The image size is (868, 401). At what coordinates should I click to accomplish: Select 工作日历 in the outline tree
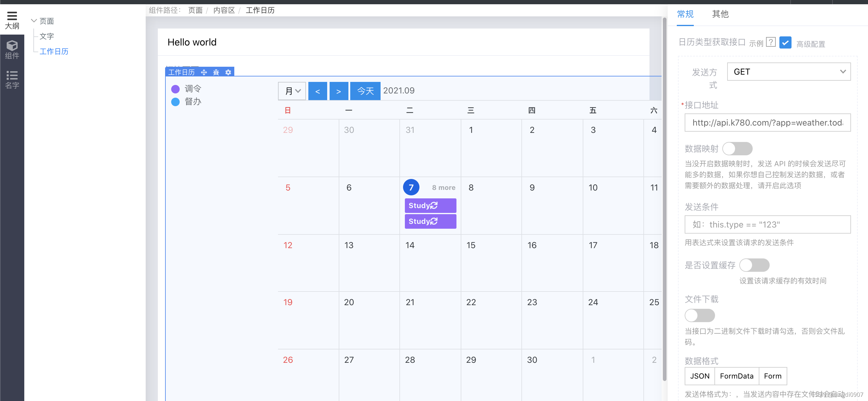(54, 51)
